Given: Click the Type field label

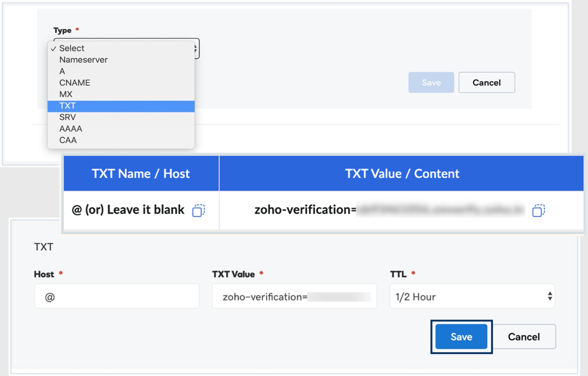Looking at the screenshot, I should pos(62,30).
